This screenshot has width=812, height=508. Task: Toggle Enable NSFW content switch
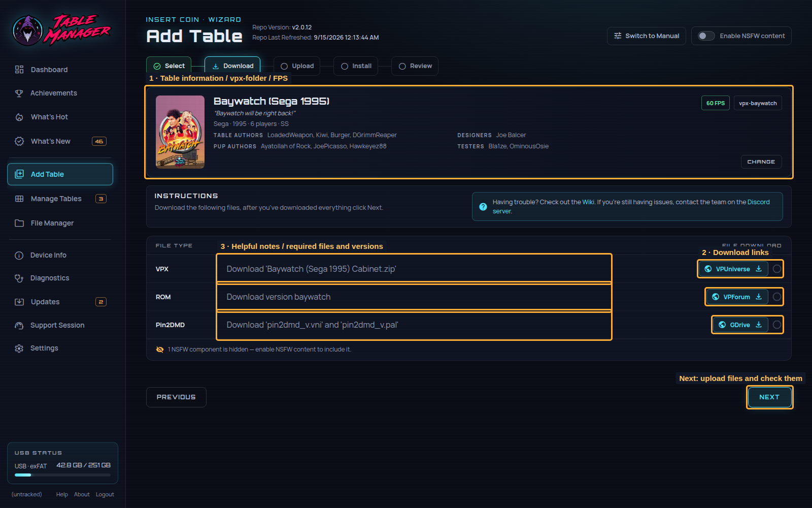click(706, 36)
